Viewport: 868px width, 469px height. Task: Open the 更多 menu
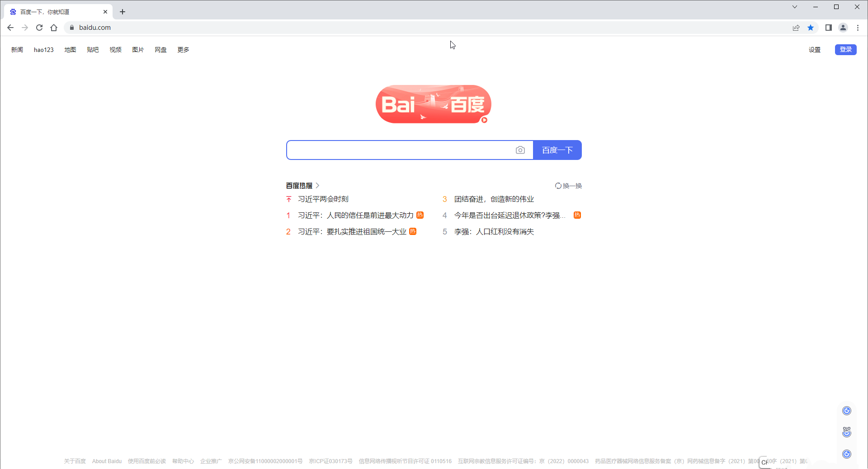(183, 50)
